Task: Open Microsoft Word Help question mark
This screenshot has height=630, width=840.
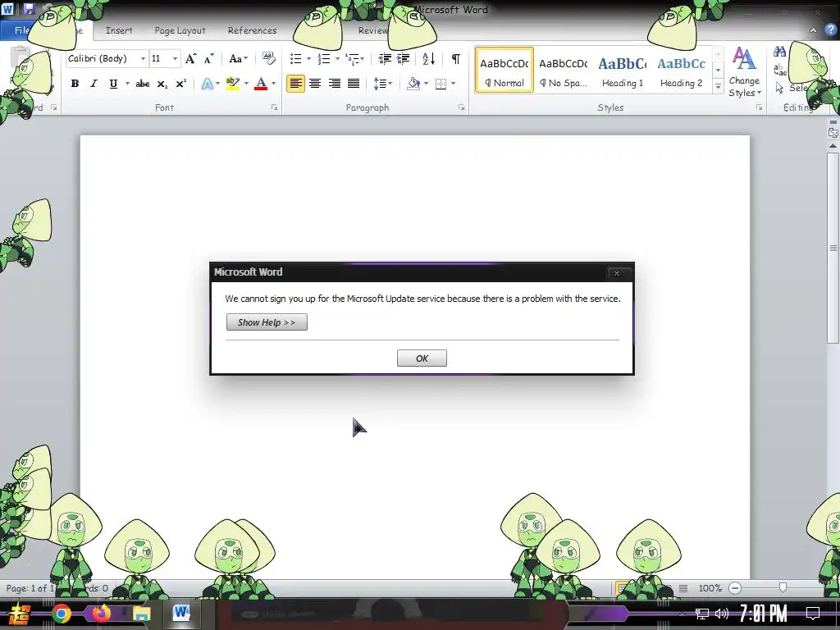Action: tap(831, 30)
